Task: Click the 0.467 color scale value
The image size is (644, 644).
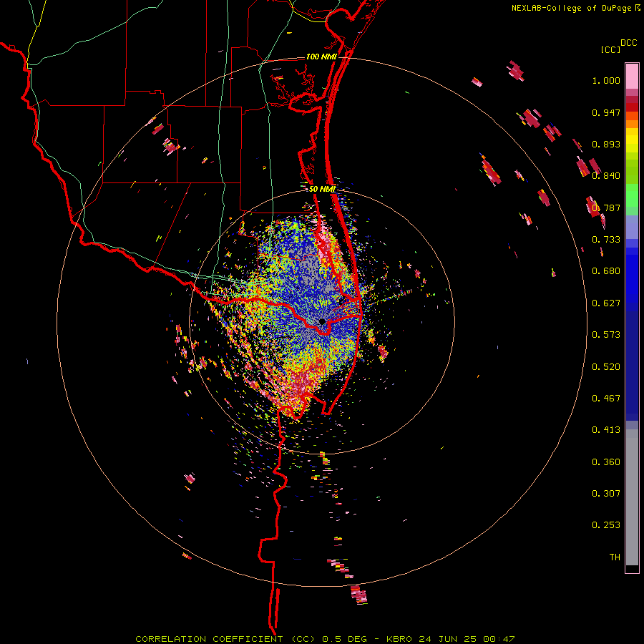Action: (x=606, y=399)
